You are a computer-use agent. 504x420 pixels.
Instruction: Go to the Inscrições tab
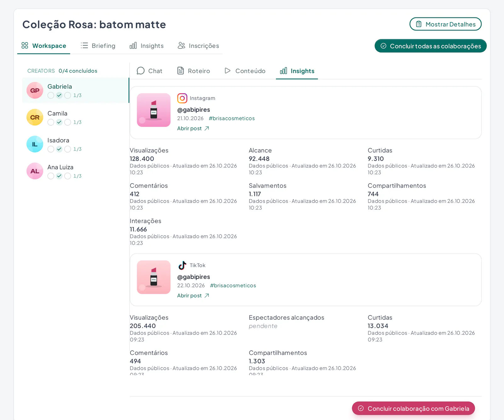tap(198, 46)
